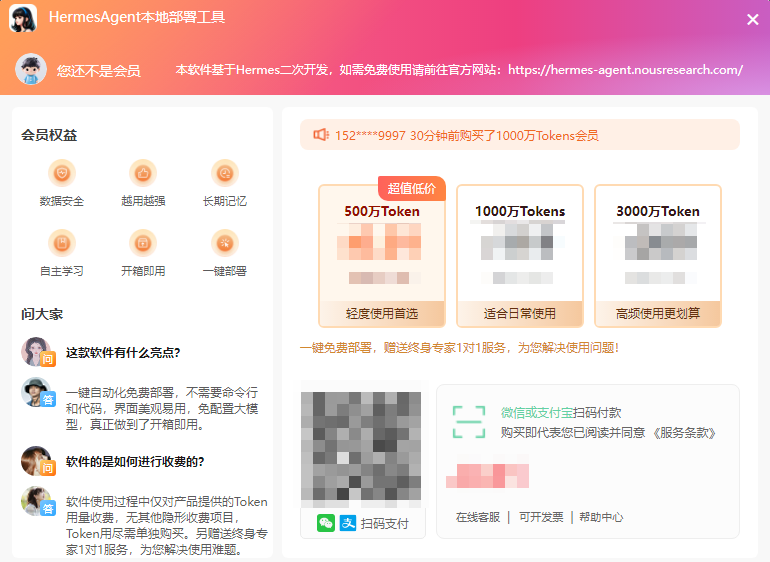770x562 pixels.
Task: Open the hermes-agent.nousresearch.com official link
Action: tap(625, 70)
